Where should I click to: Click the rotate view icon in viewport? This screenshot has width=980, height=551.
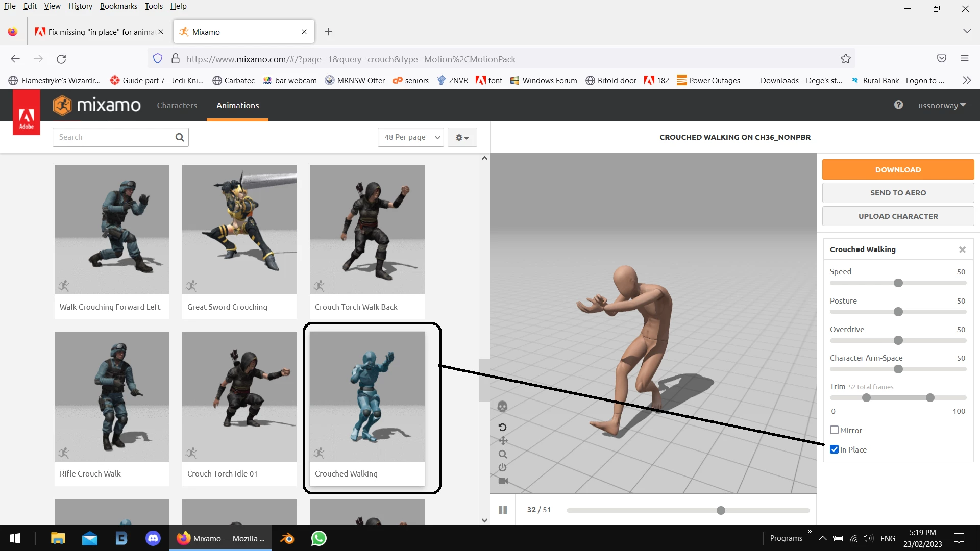(502, 427)
